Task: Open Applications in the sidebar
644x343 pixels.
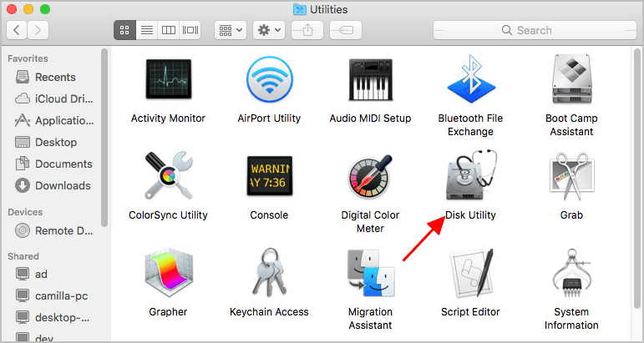Action: click(x=53, y=121)
